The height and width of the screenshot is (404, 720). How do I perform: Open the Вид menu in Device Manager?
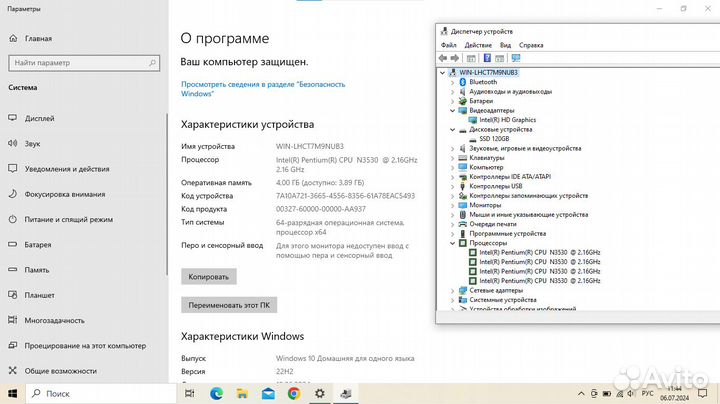tap(505, 45)
